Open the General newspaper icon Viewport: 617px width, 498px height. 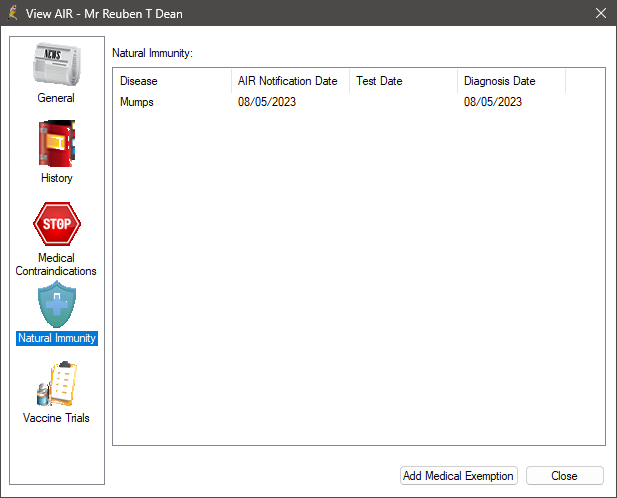tap(56, 66)
